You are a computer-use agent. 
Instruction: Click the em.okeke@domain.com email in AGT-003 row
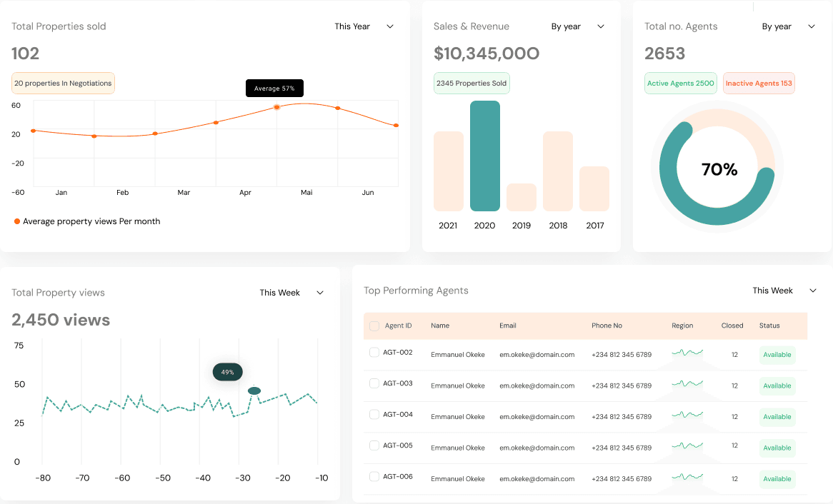click(537, 386)
